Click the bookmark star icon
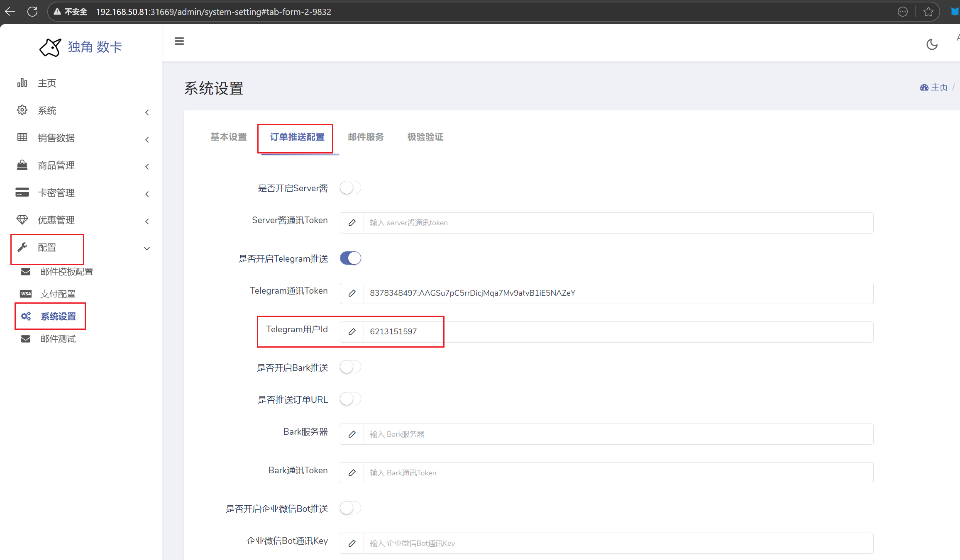 [x=928, y=12]
